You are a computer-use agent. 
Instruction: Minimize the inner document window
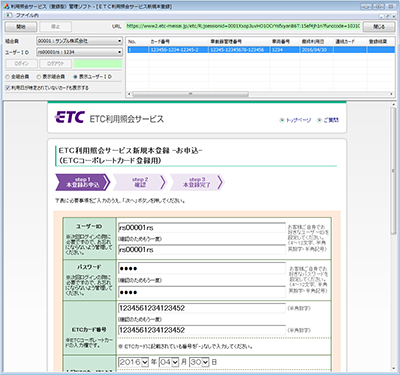pos(381,16)
